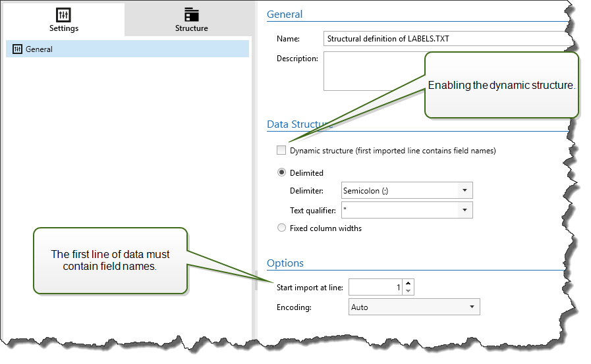Click the splitter handle between the panels
The height and width of the screenshot is (364, 591).
pyautogui.click(x=255, y=280)
